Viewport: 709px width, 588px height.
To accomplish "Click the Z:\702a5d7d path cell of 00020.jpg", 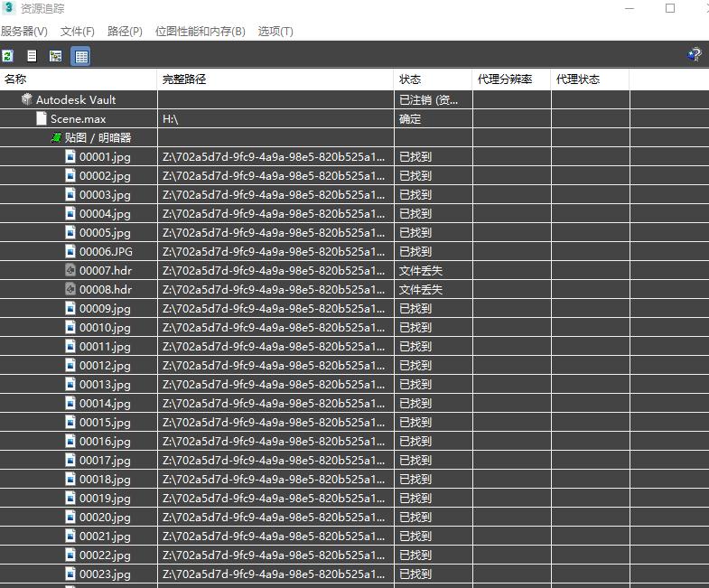I will tap(275, 517).
